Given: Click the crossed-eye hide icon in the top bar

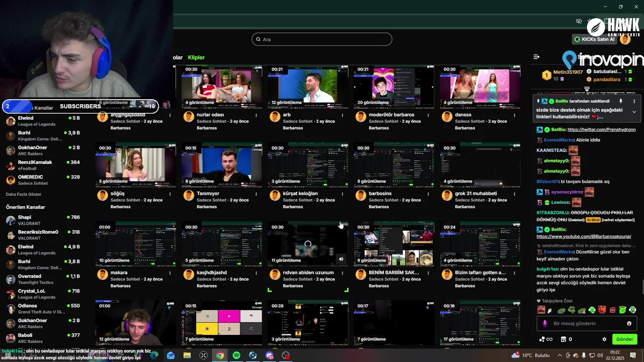Looking at the screenshot, I should coord(579,21).
